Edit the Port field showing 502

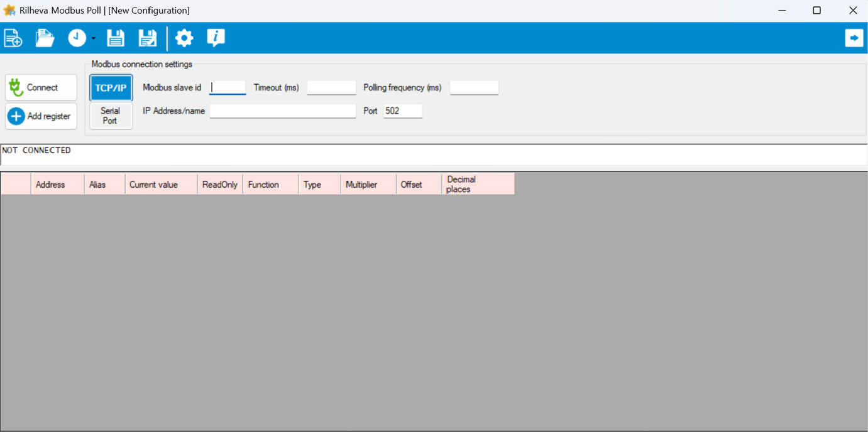coord(403,111)
